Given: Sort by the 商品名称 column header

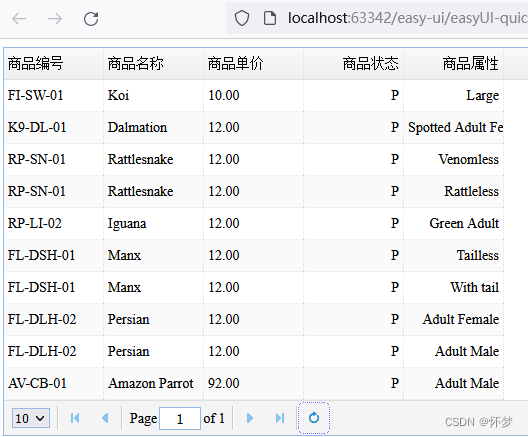Looking at the screenshot, I should [154, 64].
